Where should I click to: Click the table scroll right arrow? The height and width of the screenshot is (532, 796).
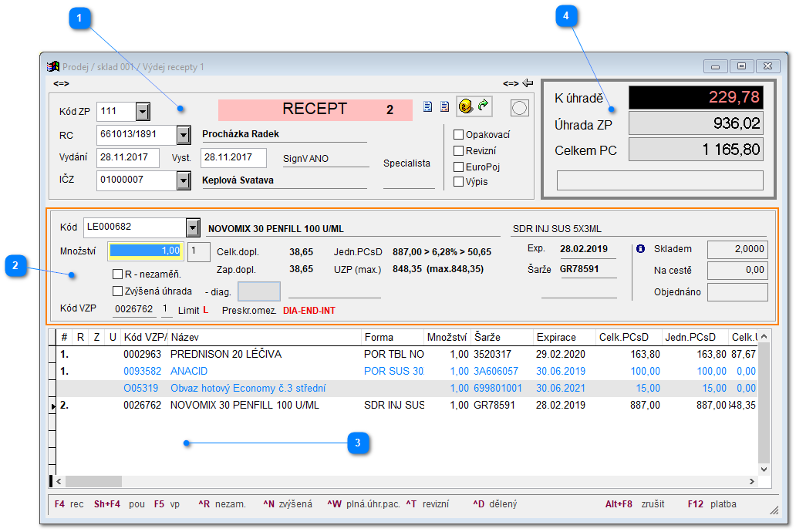pos(752,481)
